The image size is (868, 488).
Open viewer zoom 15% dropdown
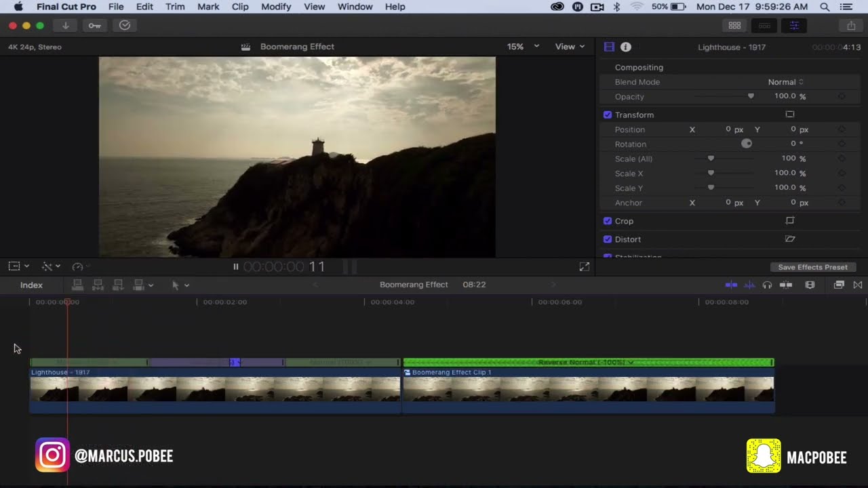pos(523,47)
